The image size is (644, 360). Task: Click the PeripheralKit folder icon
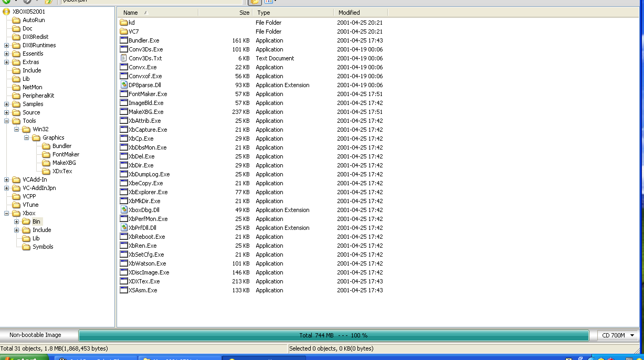click(x=16, y=96)
